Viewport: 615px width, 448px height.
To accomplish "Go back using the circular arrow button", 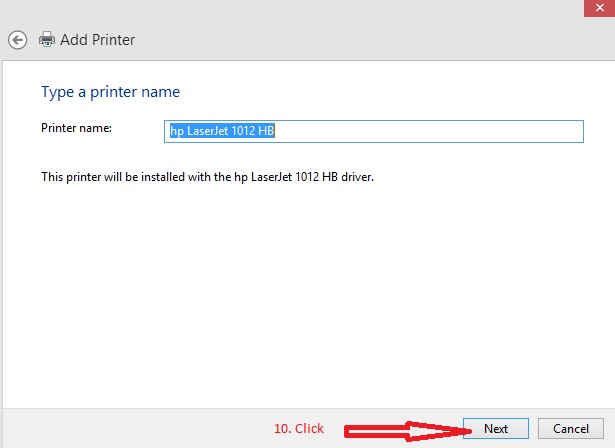I will (x=18, y=40).
